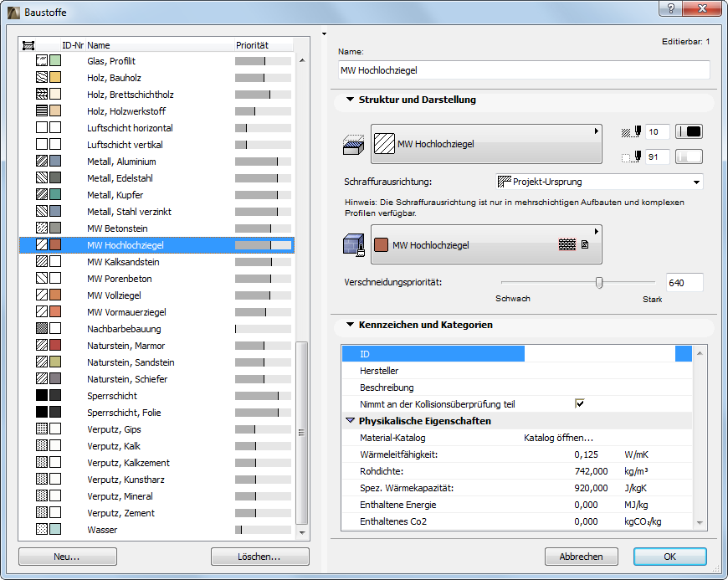The height and width of the screenshot is (580, 728).
Task: Click the properties table scroll down arrow
Action: [x=700, y=523]
